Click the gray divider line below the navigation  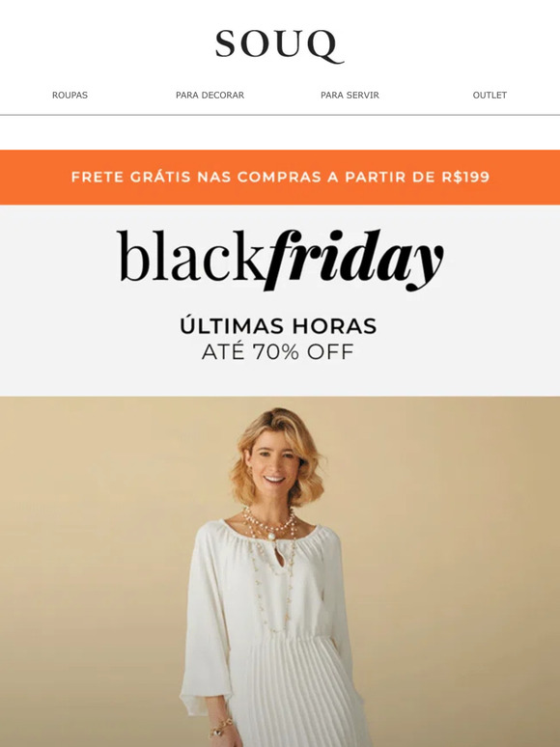[x=280, y=115]
